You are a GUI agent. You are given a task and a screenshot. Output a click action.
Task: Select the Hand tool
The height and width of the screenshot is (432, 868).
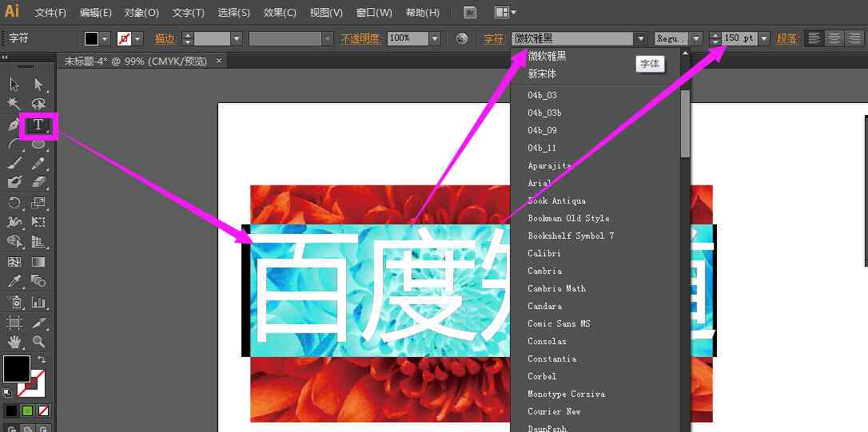[14, 341]
